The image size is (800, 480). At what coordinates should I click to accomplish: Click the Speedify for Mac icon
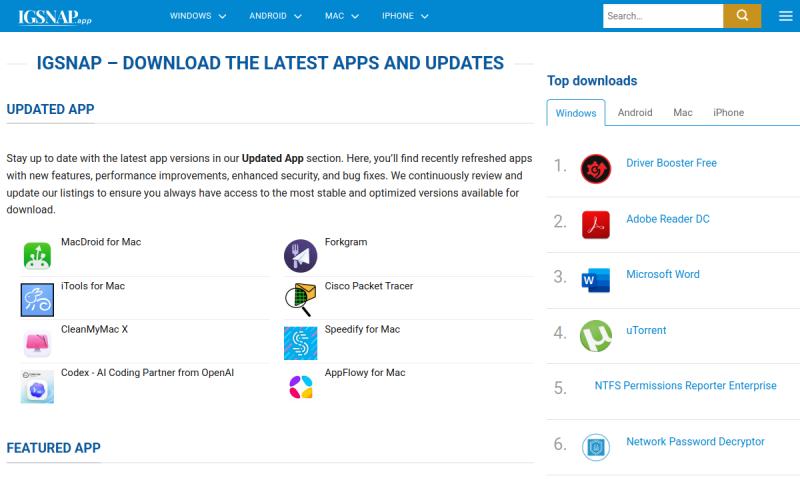(x=300, y=343)
